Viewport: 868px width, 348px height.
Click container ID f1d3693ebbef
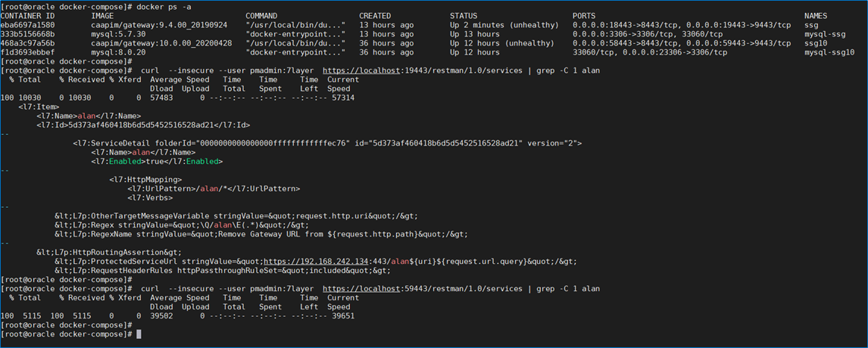[28, 52]
